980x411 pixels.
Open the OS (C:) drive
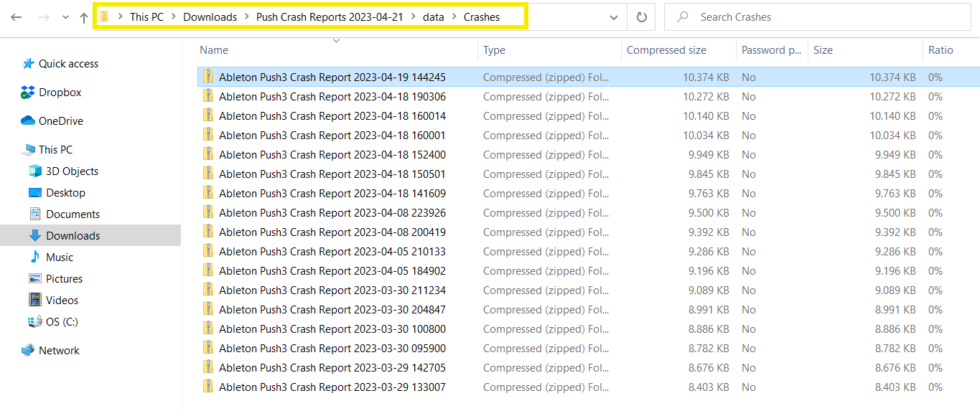click(62, 322)
